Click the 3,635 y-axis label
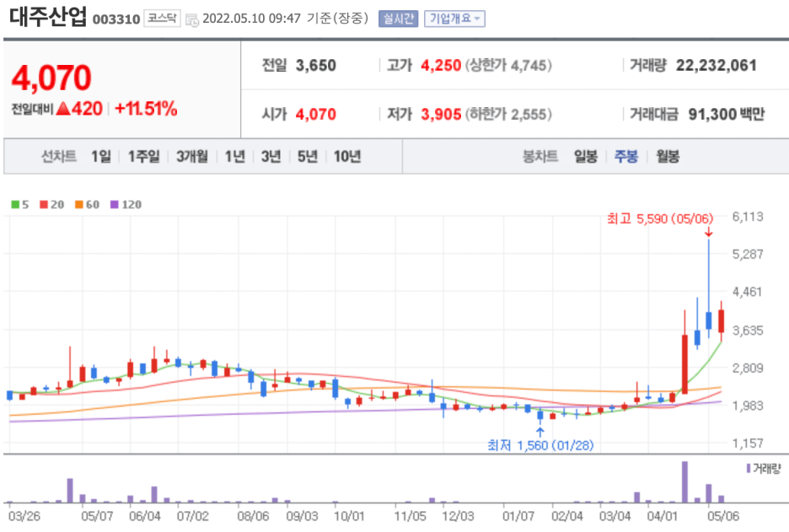The height and width of the screenshot is (532, 789). click(747, 330)
